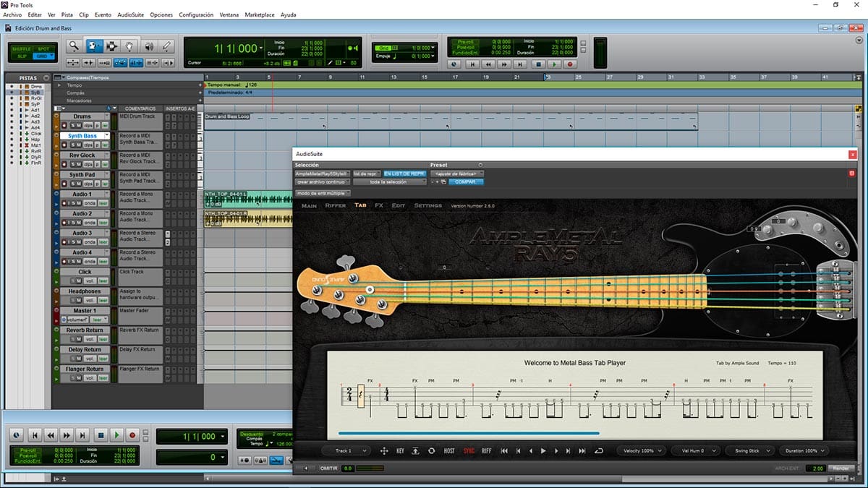Mute the Drums track

[78, 125]
